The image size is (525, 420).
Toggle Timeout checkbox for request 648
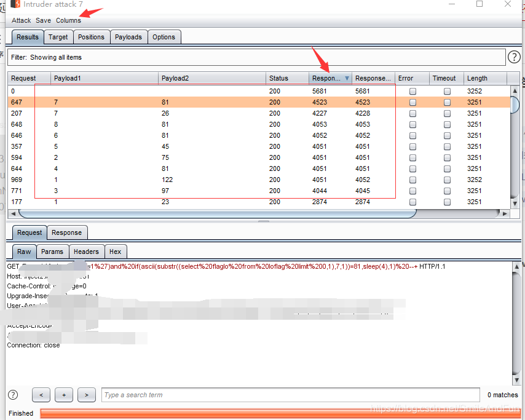coord(447,124)
